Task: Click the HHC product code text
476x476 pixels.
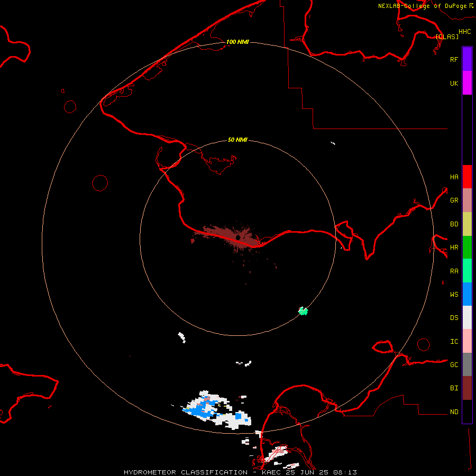Action: coord(464,32)
